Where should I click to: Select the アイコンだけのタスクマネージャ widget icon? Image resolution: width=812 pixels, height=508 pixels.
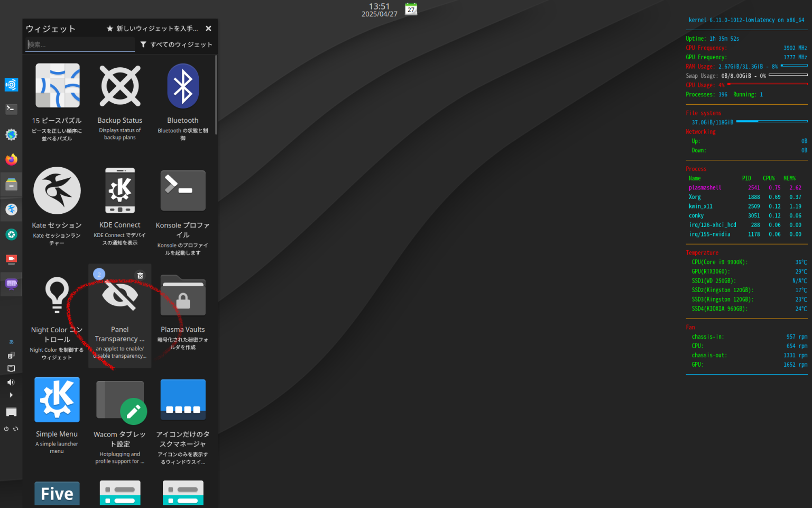coord(183,400)
